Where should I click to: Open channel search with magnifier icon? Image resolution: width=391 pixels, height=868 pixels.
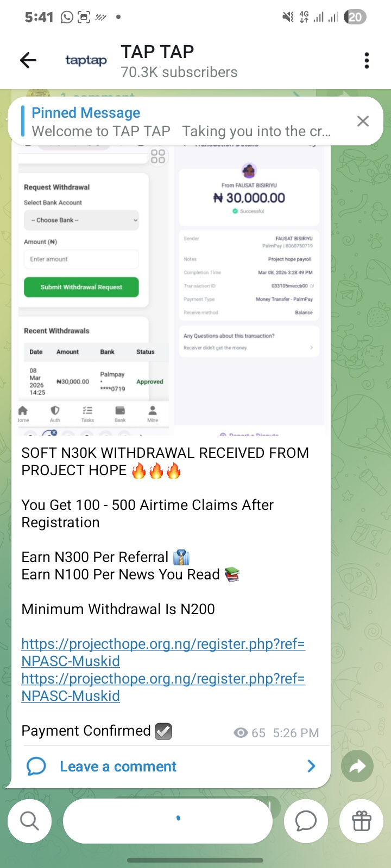[x=30, y=821]
